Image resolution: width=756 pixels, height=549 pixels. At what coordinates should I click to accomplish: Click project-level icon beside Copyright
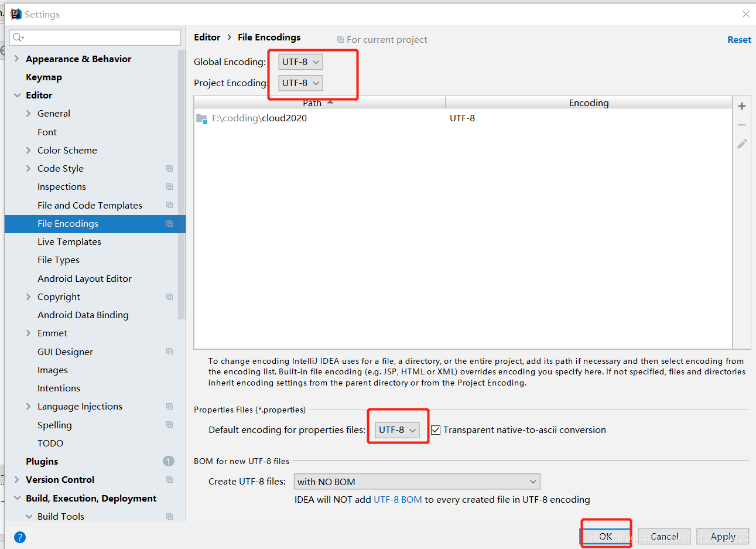pos(169,297)
